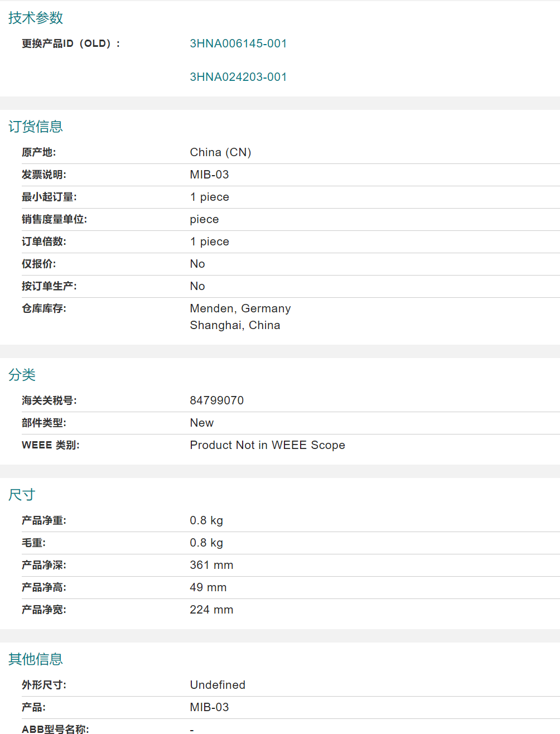Click the MIB-03 invoice description value
The image size is (560, 734).
point(209,175)
